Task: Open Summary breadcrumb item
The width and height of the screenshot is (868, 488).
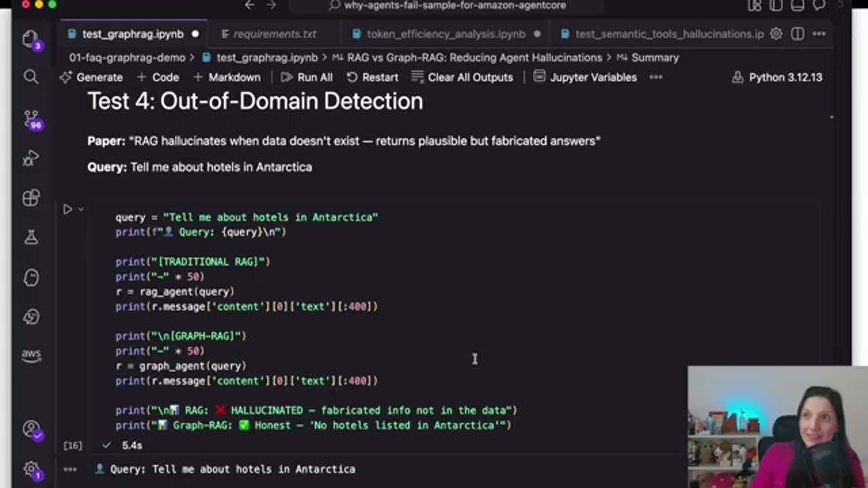Action: point(648,58)
